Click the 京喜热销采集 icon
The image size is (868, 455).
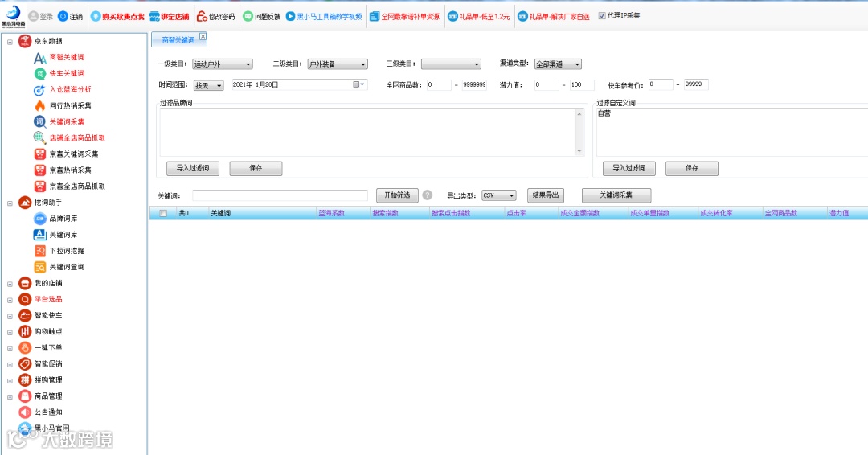[40, 170]
